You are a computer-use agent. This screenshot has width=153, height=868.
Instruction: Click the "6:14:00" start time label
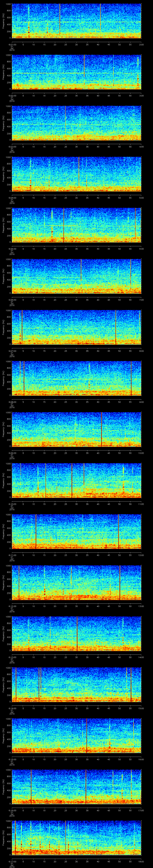(x=12, y=708)
